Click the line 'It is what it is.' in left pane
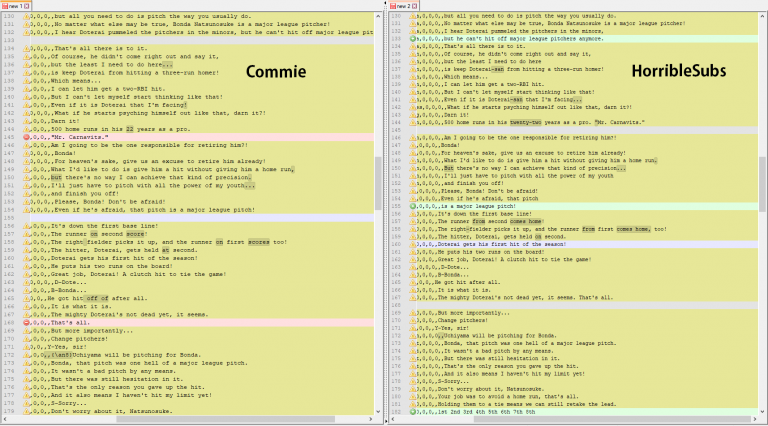Screen dimensions: 768x426 [81, 307]
